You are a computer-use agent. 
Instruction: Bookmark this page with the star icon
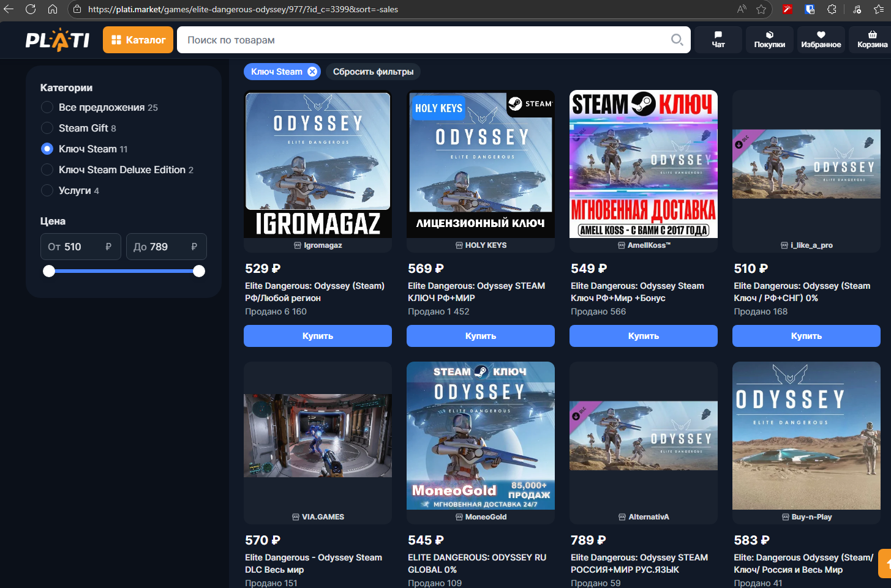[761, 9]
